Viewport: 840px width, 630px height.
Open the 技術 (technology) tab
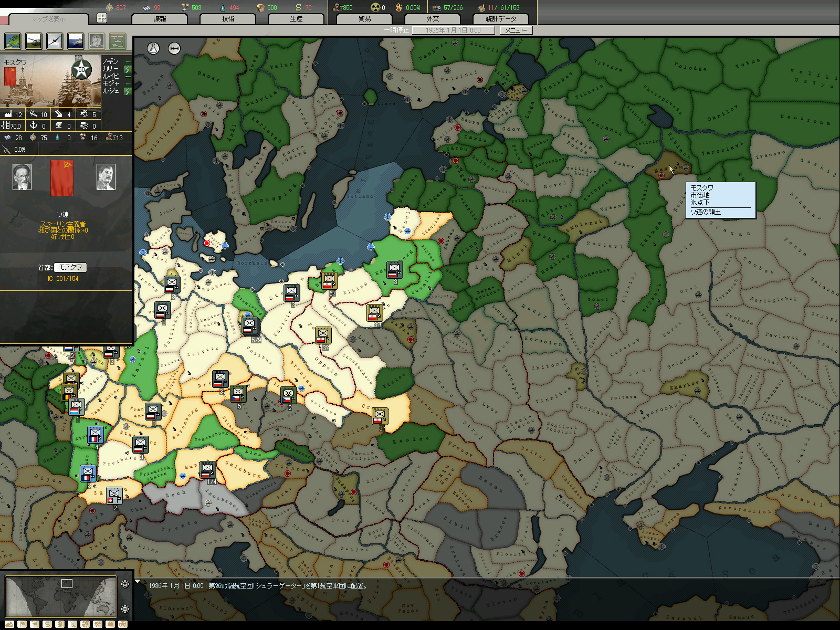click(x=228, y=19)
